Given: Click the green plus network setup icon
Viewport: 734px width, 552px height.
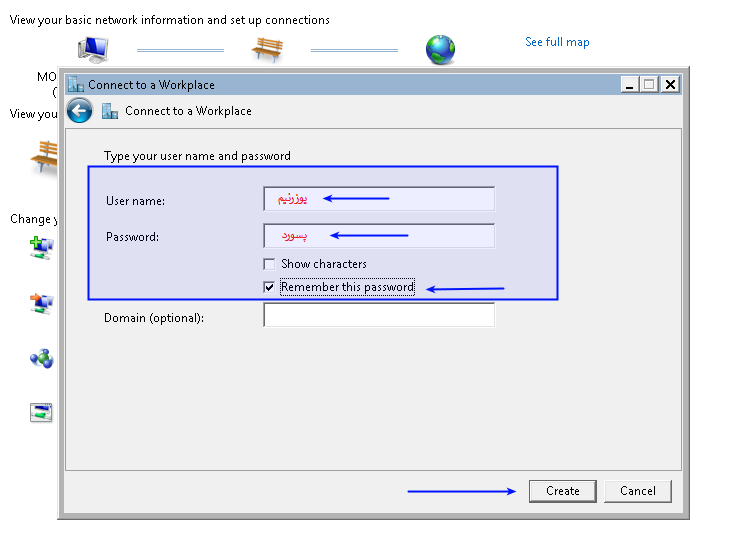Looking at the screenshot, I should (x=41, y=247).
